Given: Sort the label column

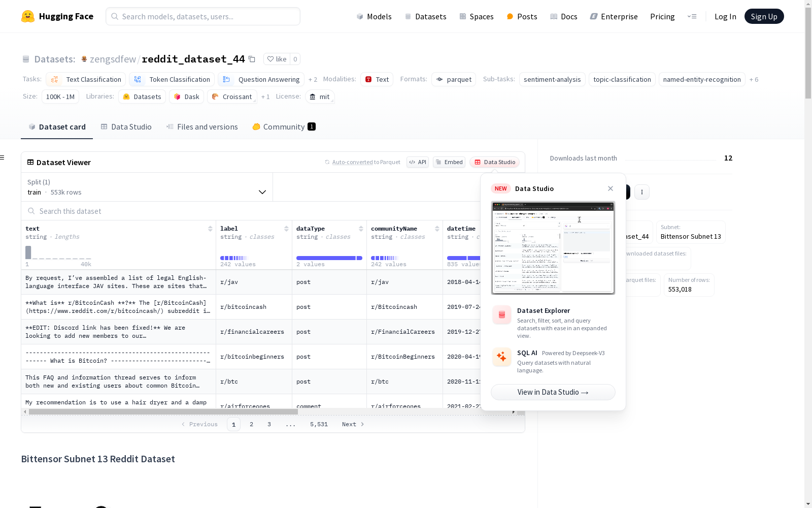Looking at the screenshot, I should (x=286, y=229).
